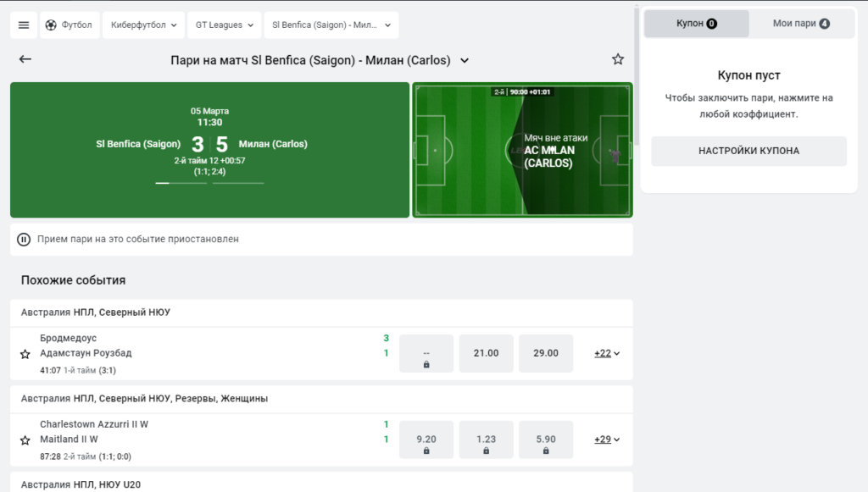Select odds 21.00 for Бродмедоус match
Viewport: 868px width, 492px height.
(486, 353)
